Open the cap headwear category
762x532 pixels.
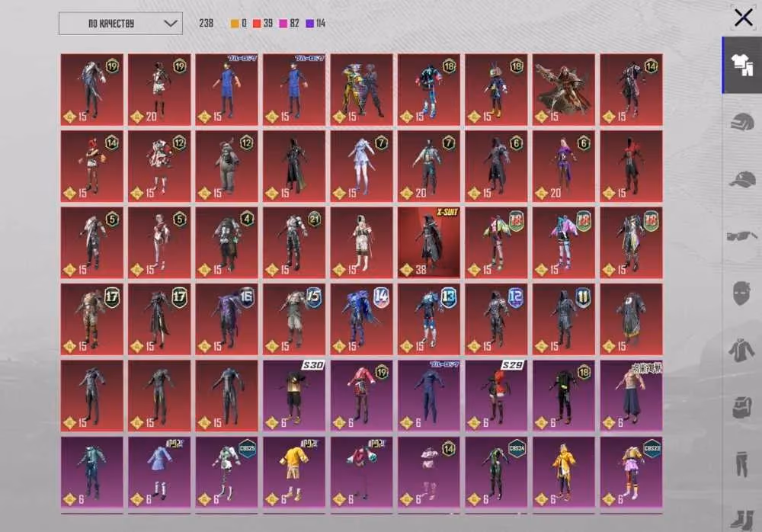(741, 179)
